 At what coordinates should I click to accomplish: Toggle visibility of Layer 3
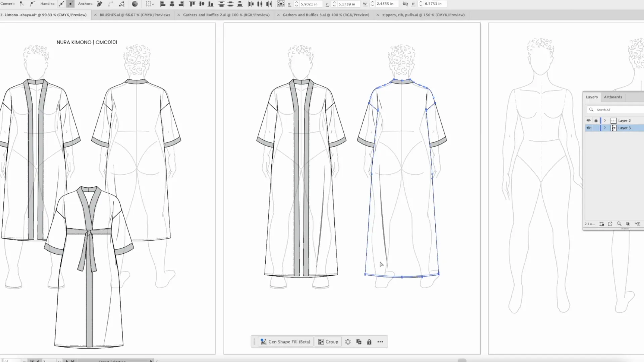pyautogui.click(x=589, y=128)
